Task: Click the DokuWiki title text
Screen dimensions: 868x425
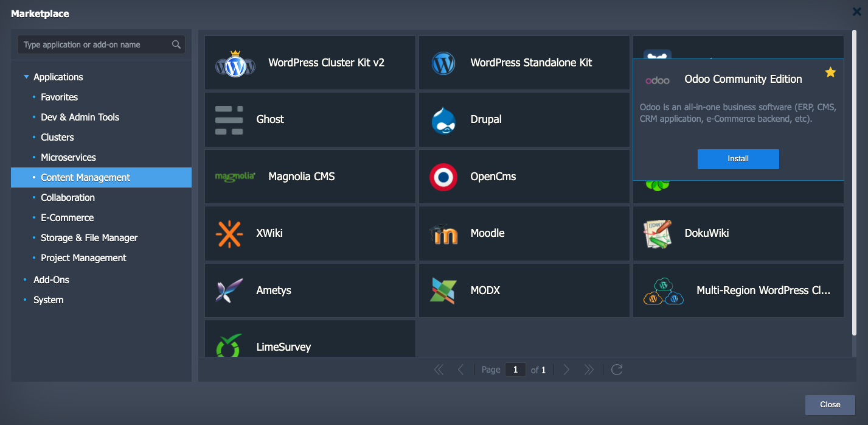Action: (706, 233)
